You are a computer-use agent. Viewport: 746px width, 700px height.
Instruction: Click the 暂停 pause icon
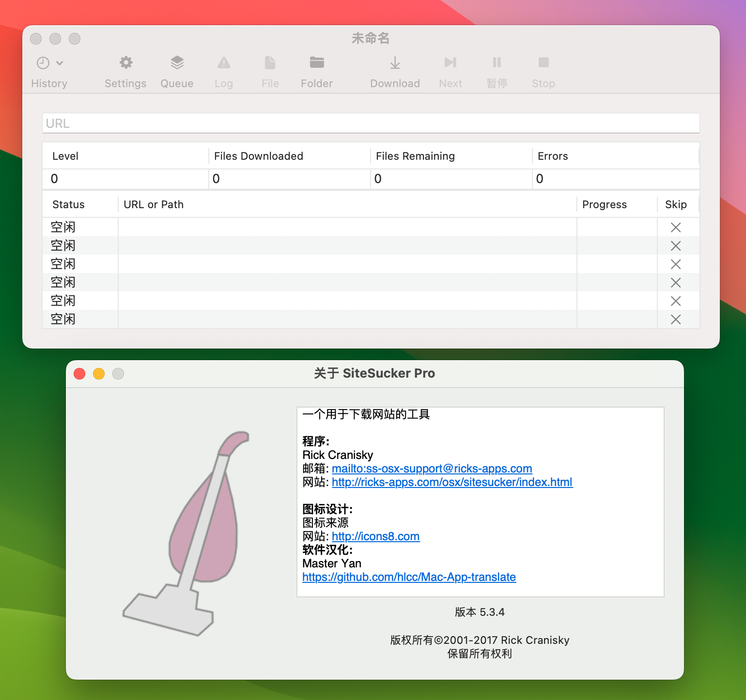pos(497,62)
